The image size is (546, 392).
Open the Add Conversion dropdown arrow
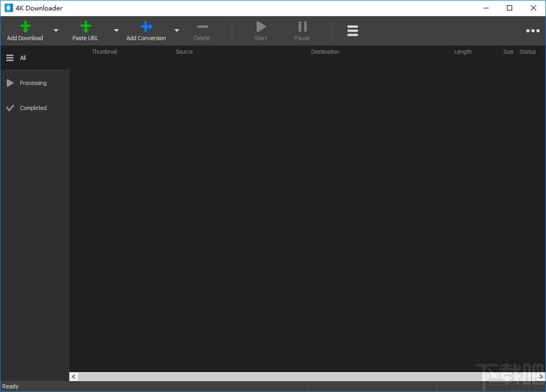(x=177, y=30)
